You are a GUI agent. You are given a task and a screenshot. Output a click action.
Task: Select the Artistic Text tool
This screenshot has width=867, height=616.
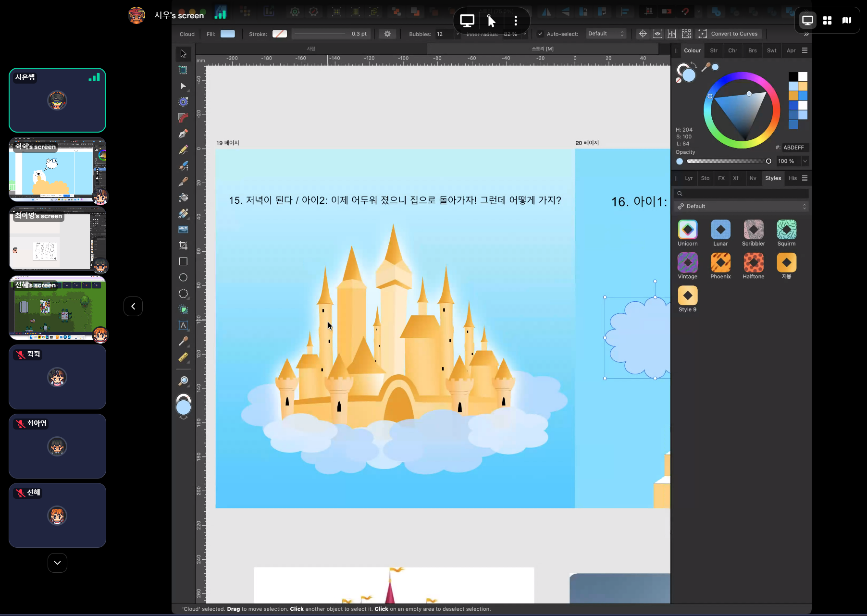pyautogui.click(x=183, y=325)
